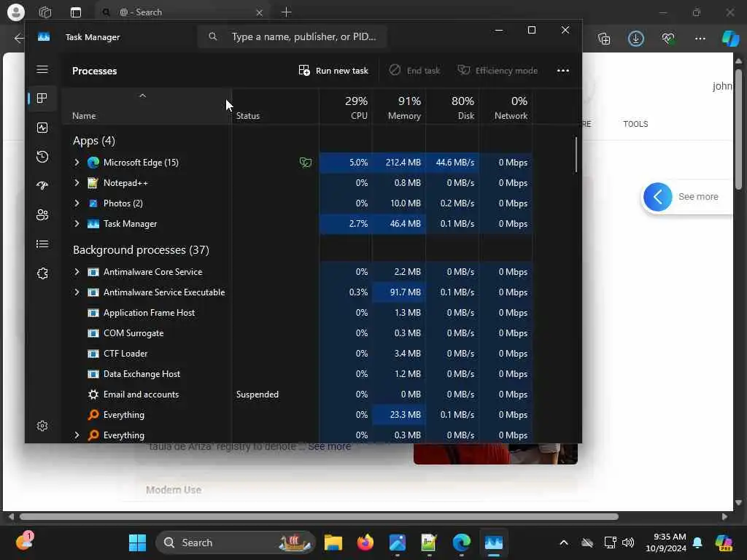Viewport: 747px width, 560px height.
Task: Select the Data Exchange Host process
Action: click(x=298, y=374)
